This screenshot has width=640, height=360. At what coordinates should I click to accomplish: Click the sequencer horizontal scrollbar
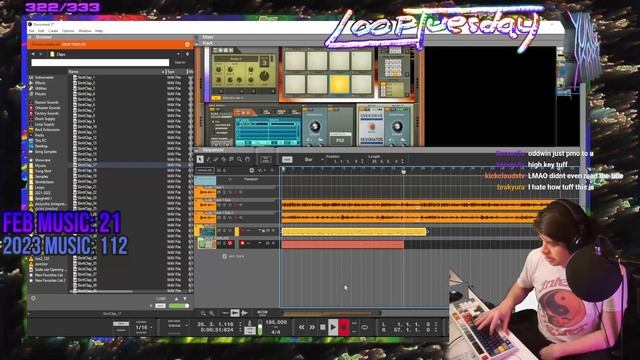coord(331,313)
